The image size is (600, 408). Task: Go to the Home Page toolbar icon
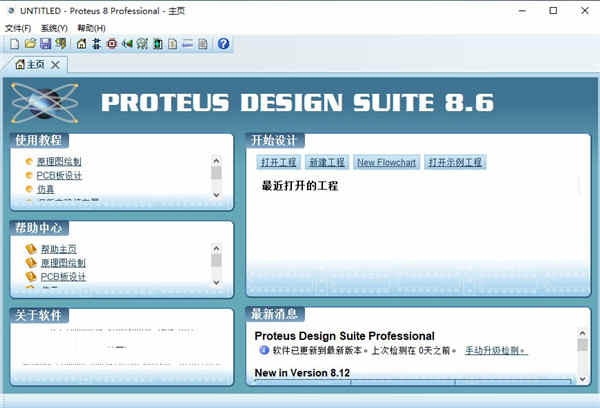coord(81,44)
